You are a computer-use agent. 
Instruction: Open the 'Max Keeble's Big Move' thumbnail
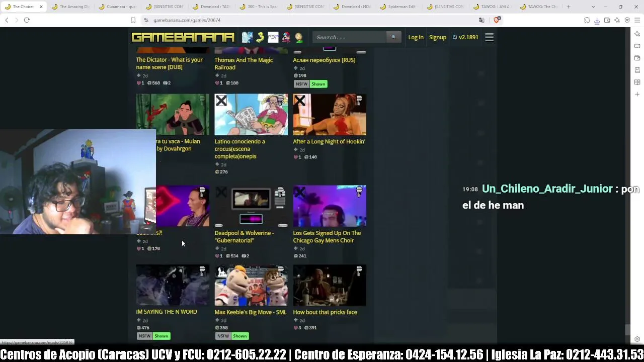pyautogui.click(x=251, y=286)
